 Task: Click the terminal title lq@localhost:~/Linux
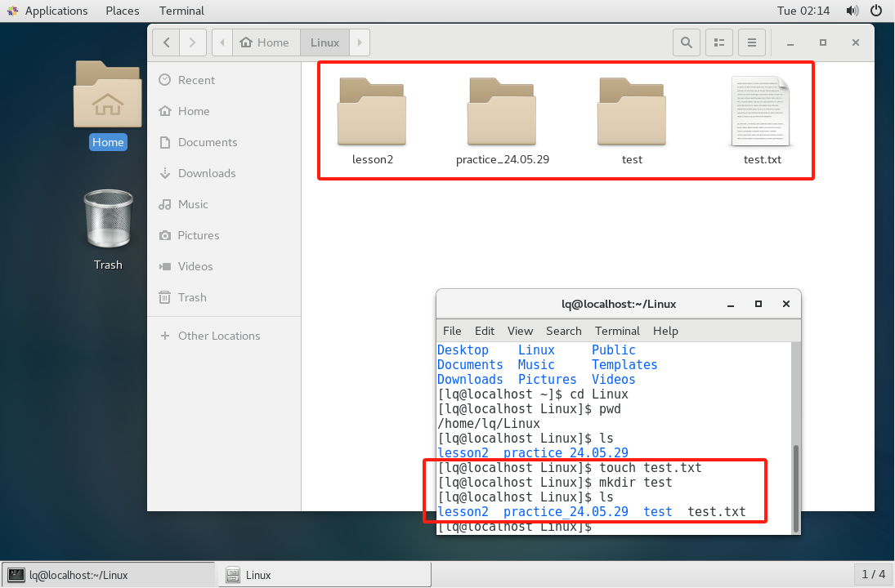tap(618, 305)
